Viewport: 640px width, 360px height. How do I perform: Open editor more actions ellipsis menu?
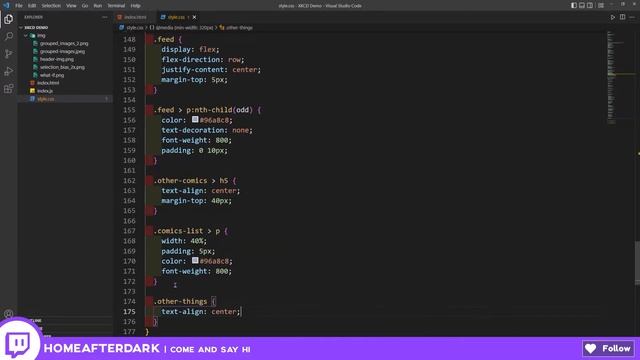point(632,17)
